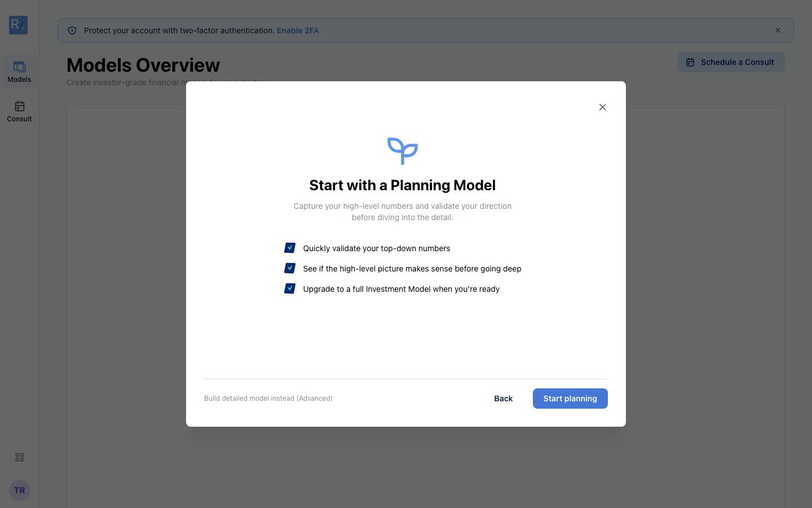The height and width of the screenshot is (508, 812).
Task: Toggle the 'Upgrade to a full Investment Model' checkbox
Action: pos(290,288)
